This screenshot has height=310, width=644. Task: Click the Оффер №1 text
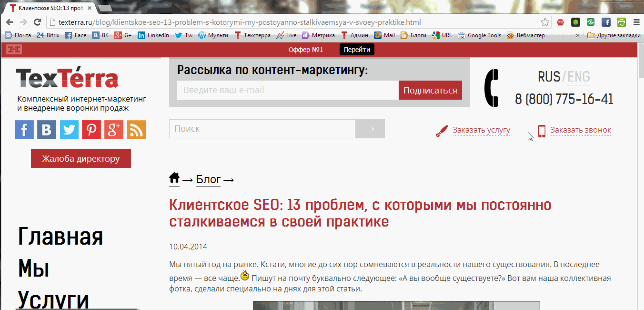coord(306,50)
